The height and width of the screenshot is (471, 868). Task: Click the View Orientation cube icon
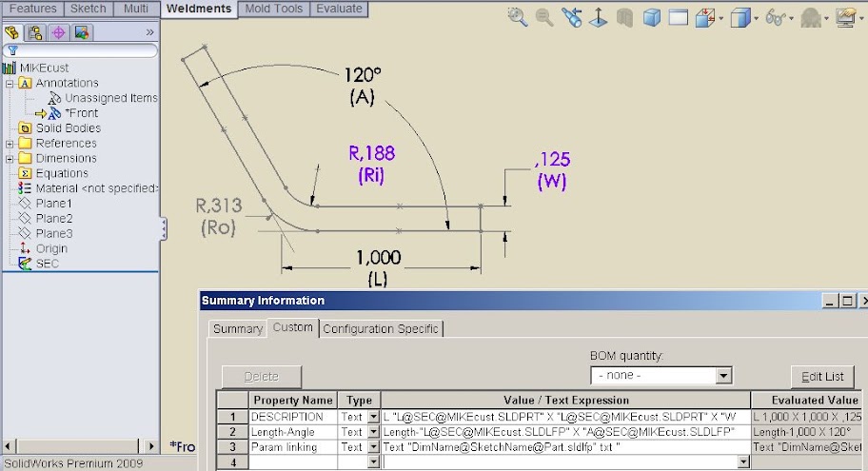pyautogui.click(x=705, y=17)
